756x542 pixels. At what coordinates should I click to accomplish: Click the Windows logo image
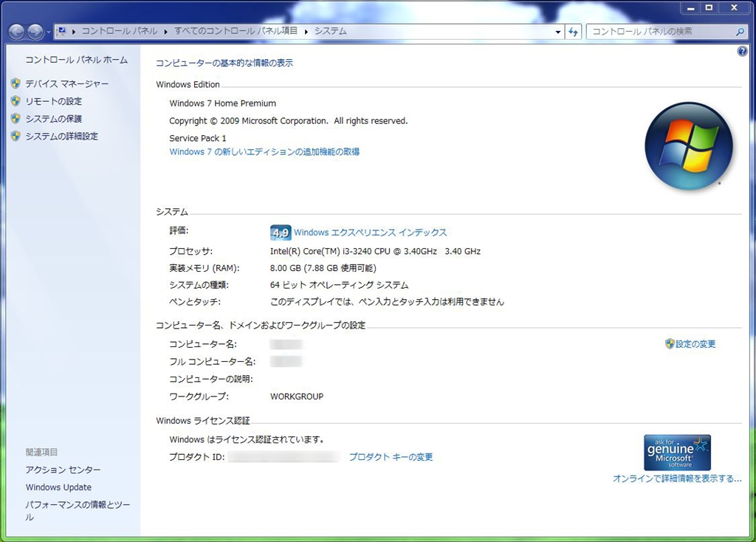(689, 145)
